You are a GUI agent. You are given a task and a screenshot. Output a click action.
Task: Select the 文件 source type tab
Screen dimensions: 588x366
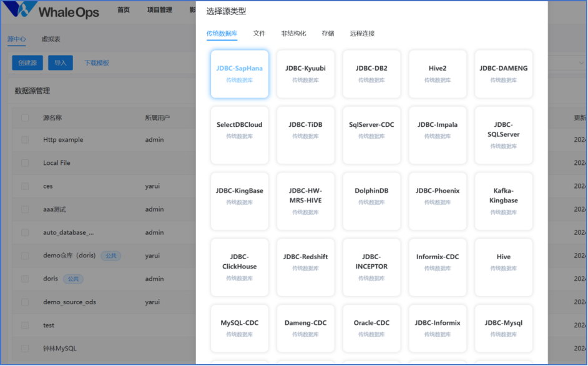point(259,33)
